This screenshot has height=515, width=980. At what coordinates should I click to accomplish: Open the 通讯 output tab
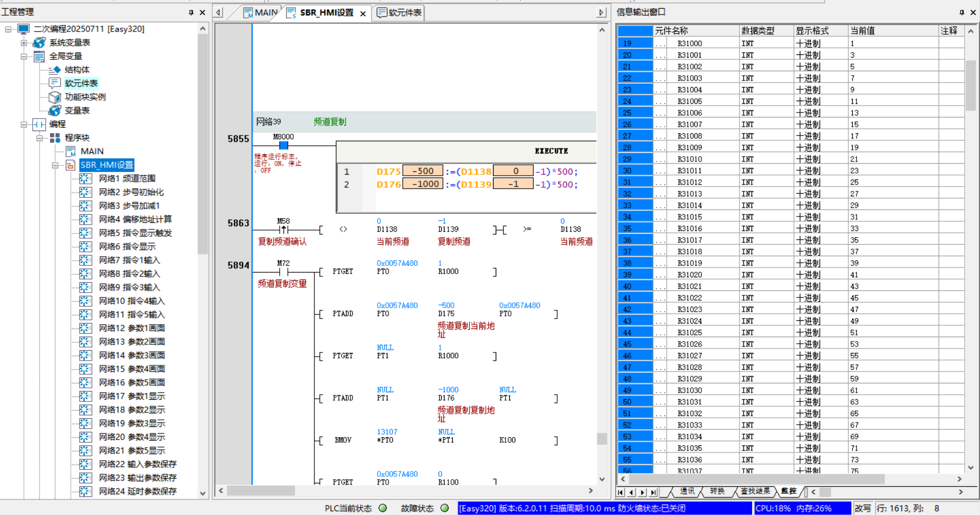(687, 492)
